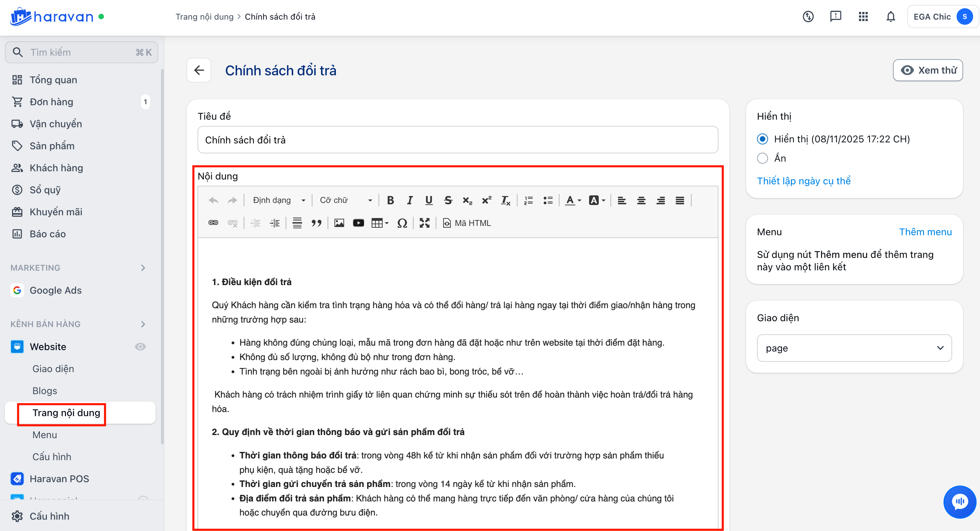Image resolution: width=980 pixels, height=531 pixels.
Task: Open the text color picker
Action: (x=573, y=200)
